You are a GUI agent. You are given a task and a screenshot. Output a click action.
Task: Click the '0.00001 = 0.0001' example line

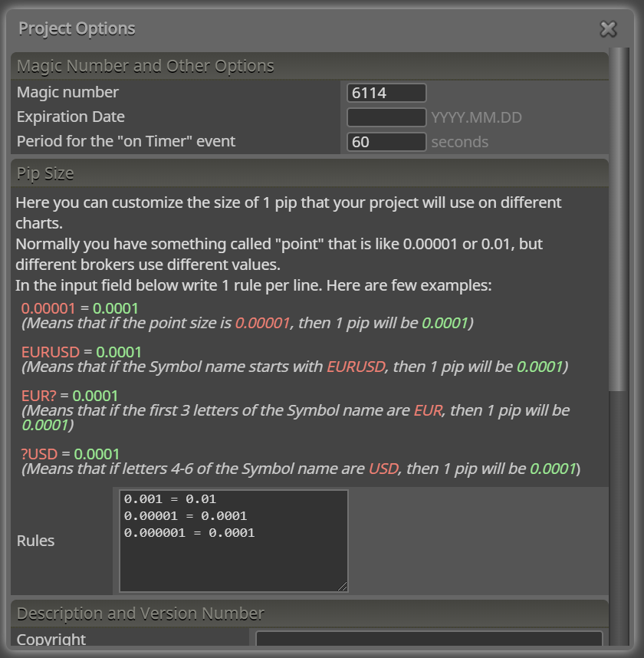(x=80, y=308)
